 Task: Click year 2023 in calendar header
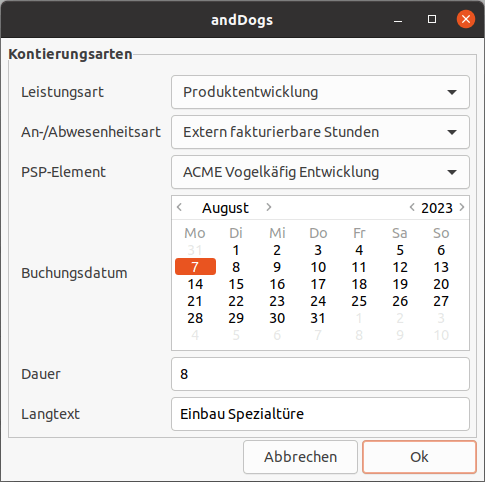437,208
